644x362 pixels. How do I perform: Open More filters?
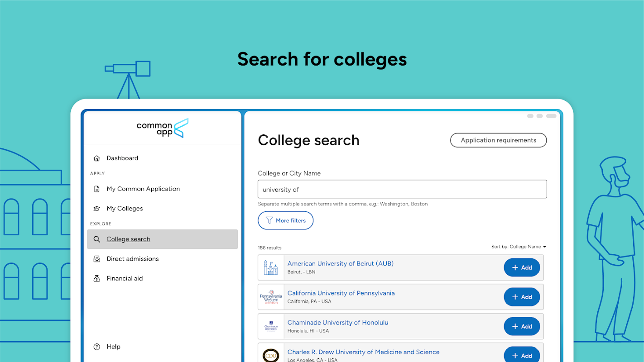pyautogui.click(x=285, y=220)
